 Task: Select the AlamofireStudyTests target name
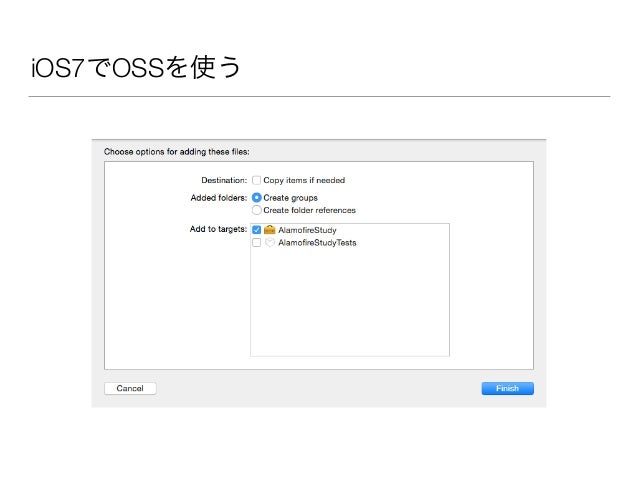[317, 243]
